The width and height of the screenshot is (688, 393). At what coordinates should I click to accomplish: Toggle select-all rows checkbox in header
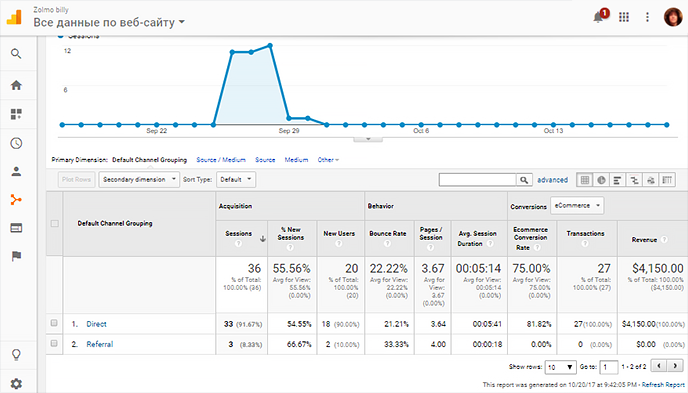tap(54, 224)
